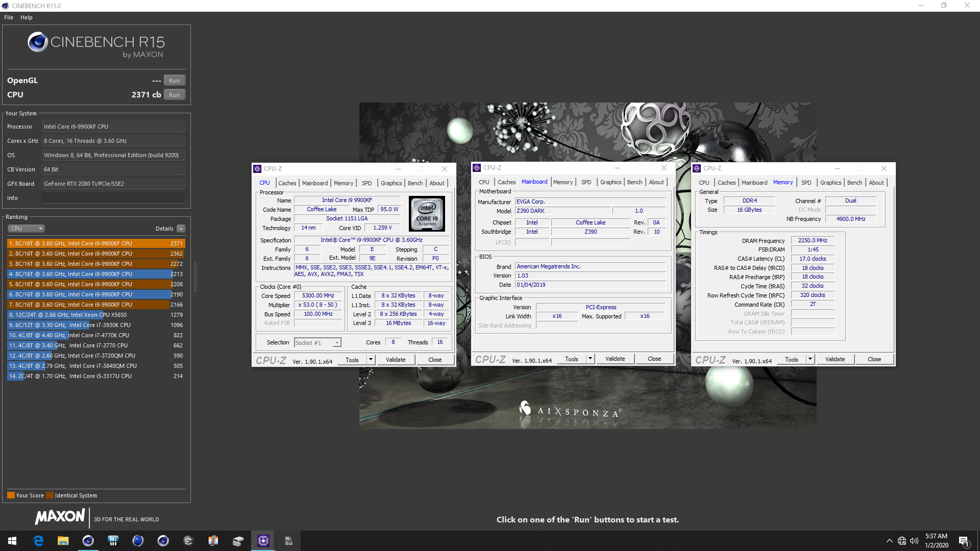Image resolution: width=980 pixels, height=551 pixels.
Task: Click the Identical System brown legend swatch
Action: (x=50, y=495)
